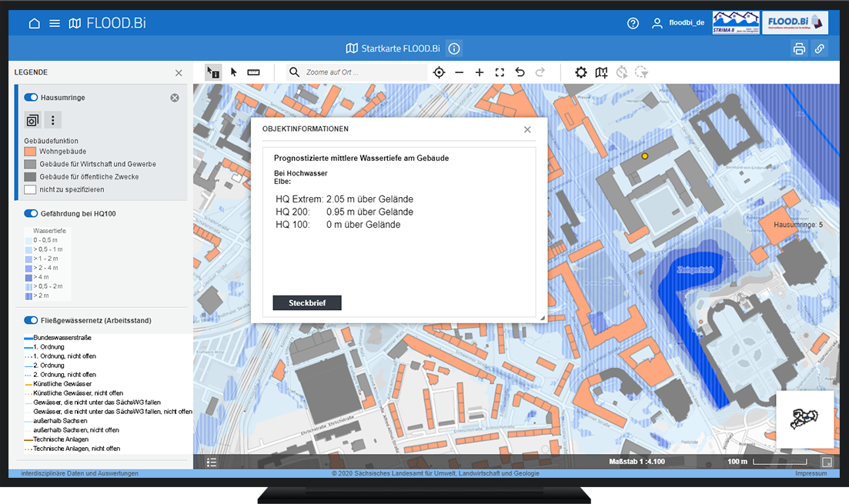Activate the object info pointer tool
The width and height of the screenshot is (849, 504).
(213, 72)
